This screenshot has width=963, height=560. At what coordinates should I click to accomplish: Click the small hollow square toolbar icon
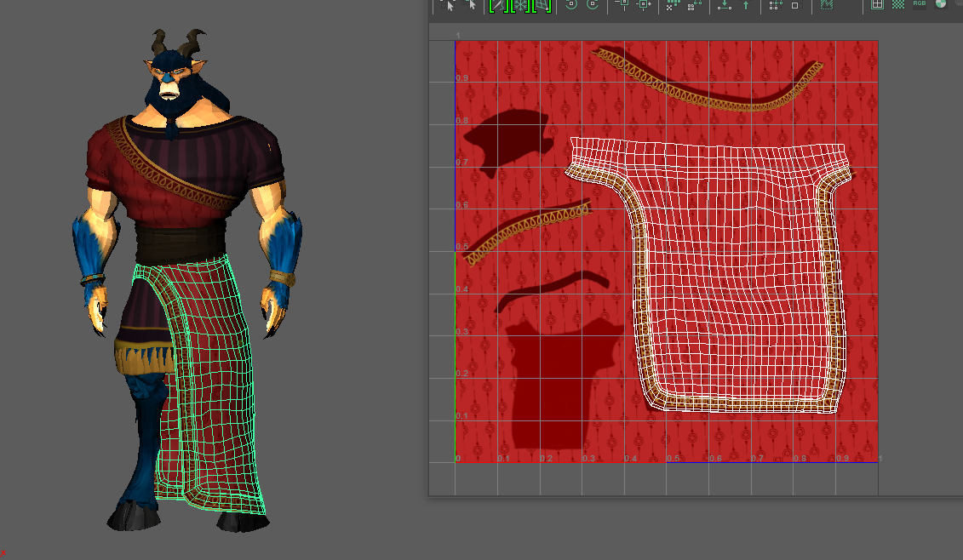796,5
